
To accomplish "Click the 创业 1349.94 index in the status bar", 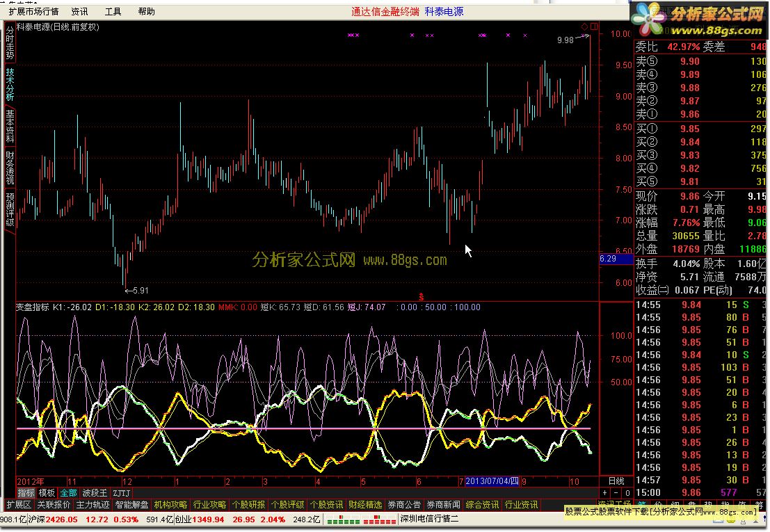I will click(200, 519).
